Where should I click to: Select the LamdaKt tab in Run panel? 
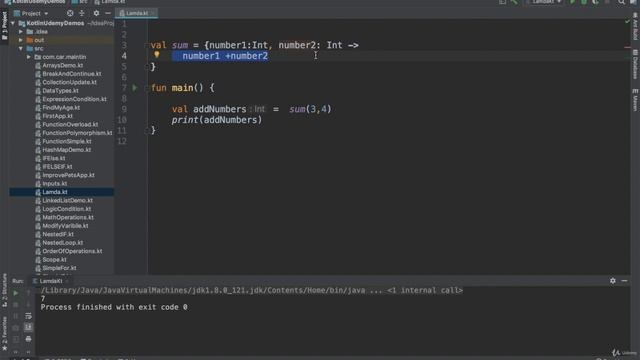pyautogui.click(x=51, y=281)
